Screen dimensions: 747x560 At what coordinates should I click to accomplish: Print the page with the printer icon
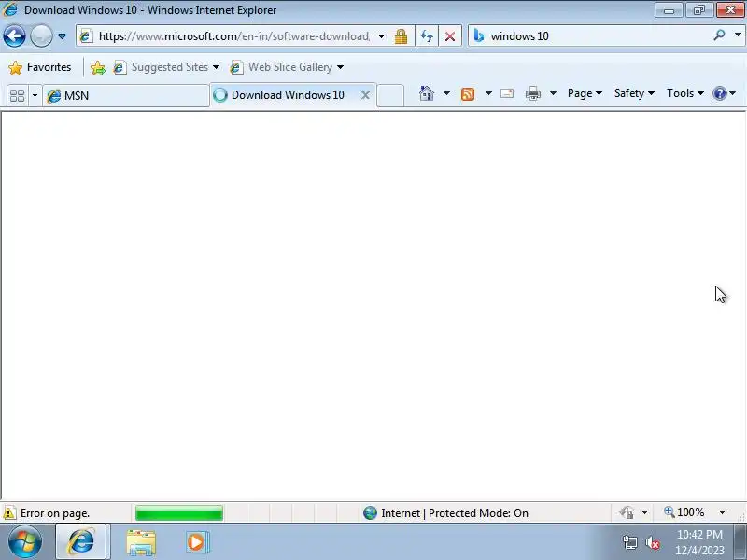click(x=532, y=93)
